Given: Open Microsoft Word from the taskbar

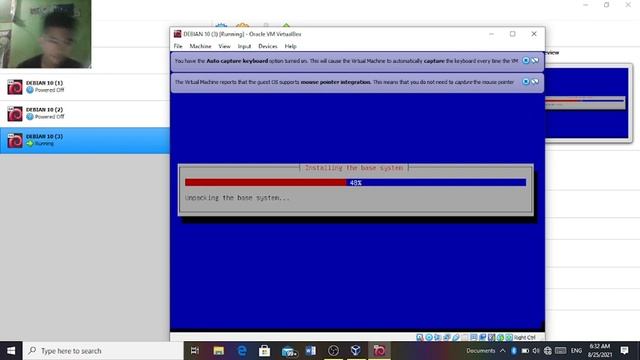Looking at the screenshot, I should coord(311,351).
